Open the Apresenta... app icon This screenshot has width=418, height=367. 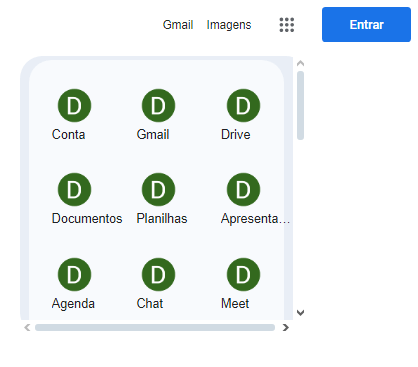[243, 189]
